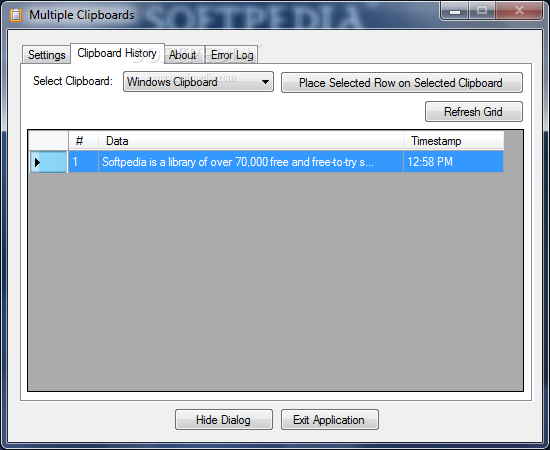Click the Multiple Clipboards app icon in title bar
This screenshot has height=450, width=550.
tap(16, 15)
